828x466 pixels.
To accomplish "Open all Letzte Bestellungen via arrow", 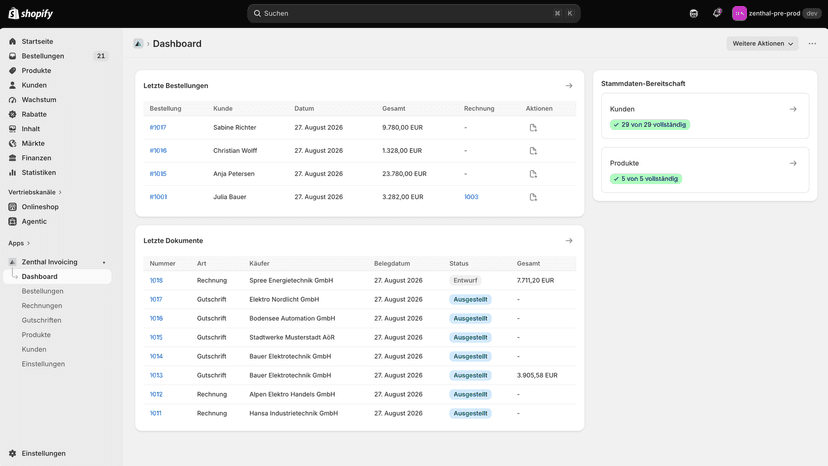I will tap(569, 86).
